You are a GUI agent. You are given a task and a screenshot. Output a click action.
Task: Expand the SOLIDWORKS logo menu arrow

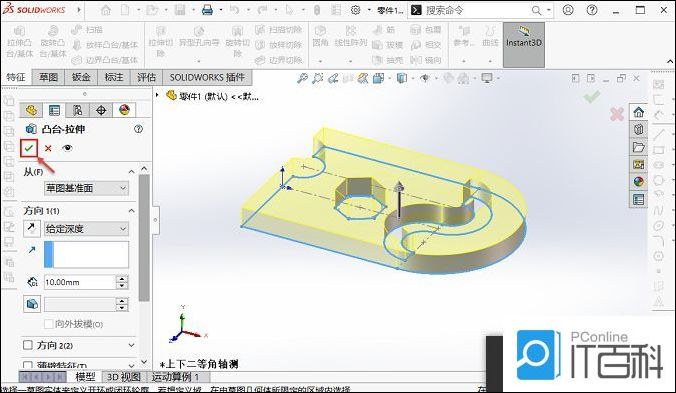coord(79,9)
